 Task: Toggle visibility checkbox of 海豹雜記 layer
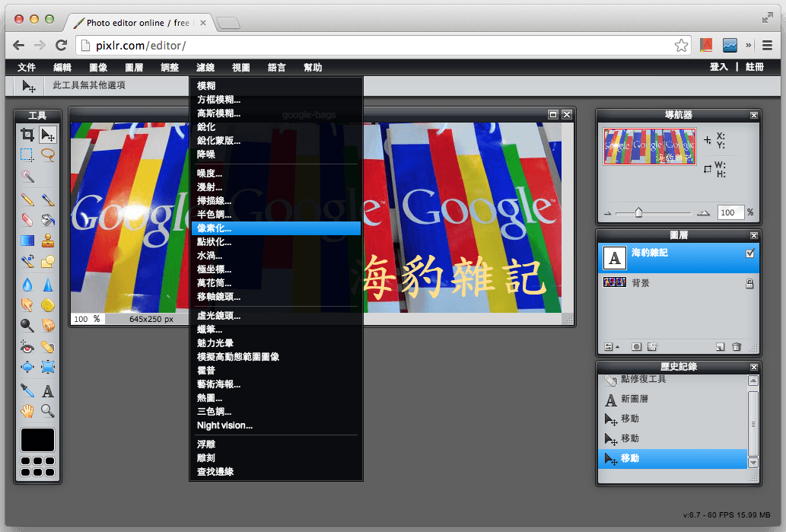749,254
